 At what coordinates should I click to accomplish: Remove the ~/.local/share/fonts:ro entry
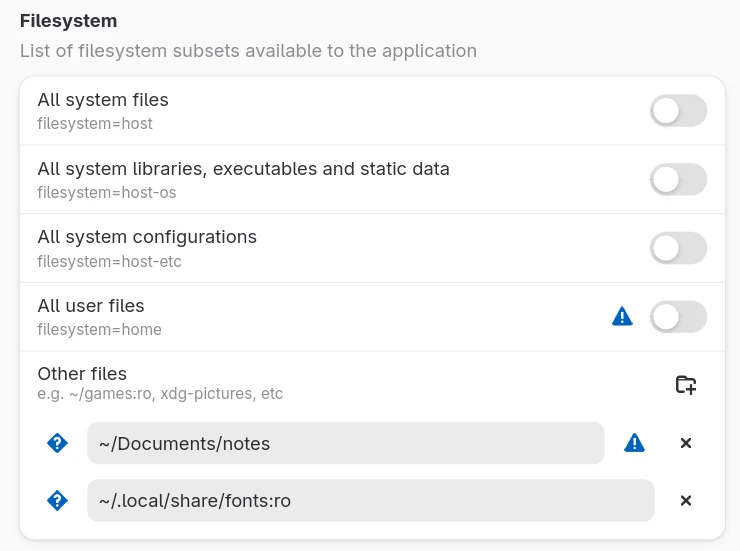pyautogui.click(x=686, y=501)
